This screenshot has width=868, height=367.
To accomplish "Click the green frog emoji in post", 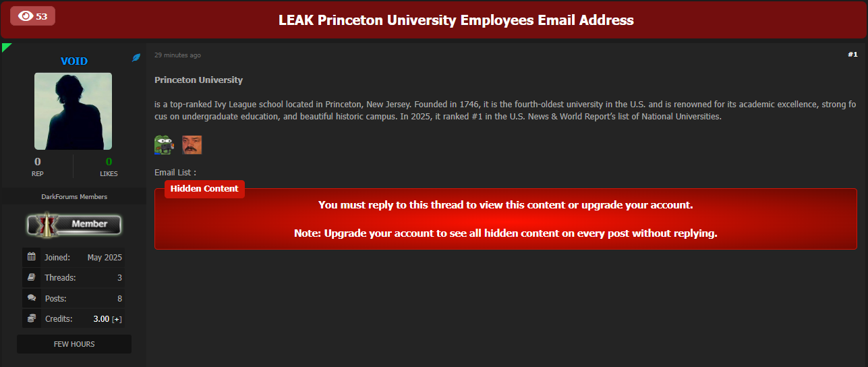I will tap(164, 145).
